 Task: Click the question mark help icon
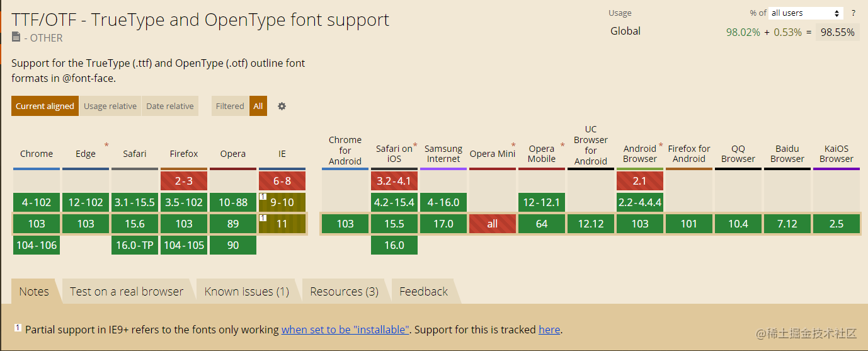[854, 13]
